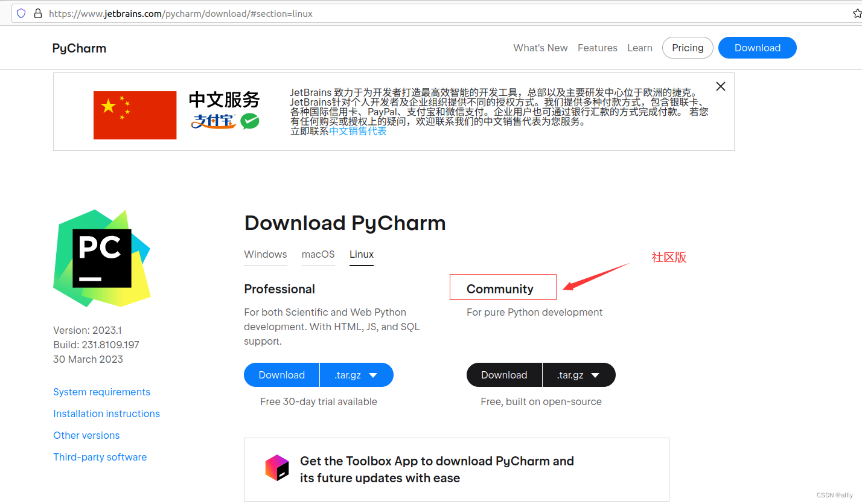862x504 pixels.
Task: Click the Professional edition heading
Action: (279, 289)
